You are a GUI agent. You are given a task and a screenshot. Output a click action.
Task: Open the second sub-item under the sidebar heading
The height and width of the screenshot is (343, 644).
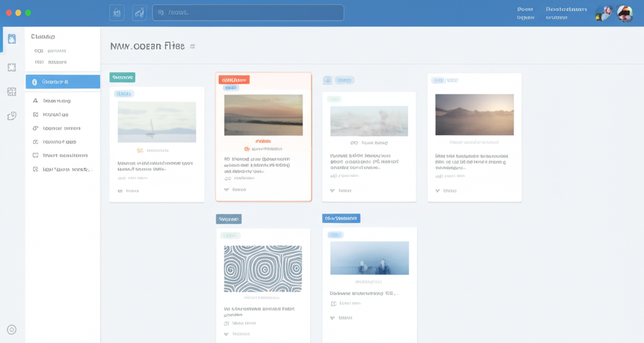tap(50, 62)
